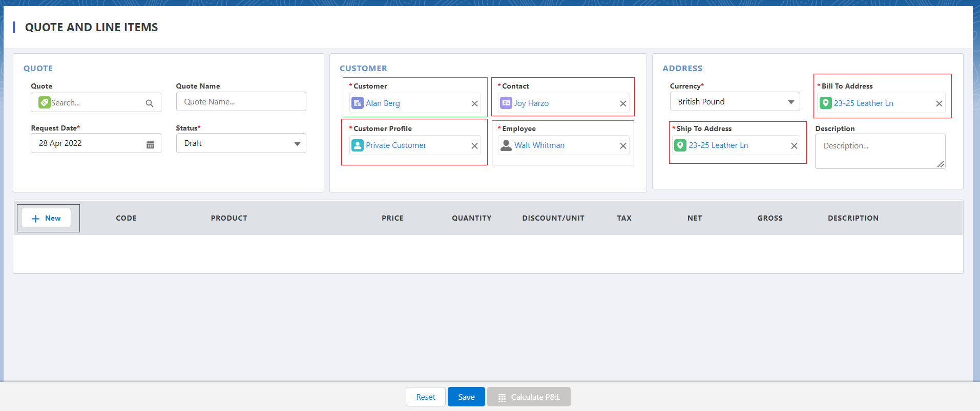Remove Joy Harzo from Contact field
Image resolution: width=980 pixels, height=411 pixels.
point(623,103)
